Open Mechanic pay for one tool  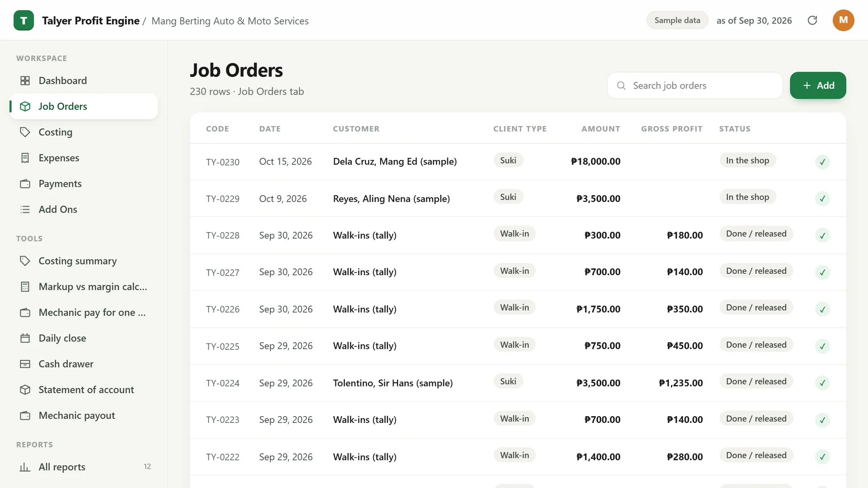(x=84, y=312)
